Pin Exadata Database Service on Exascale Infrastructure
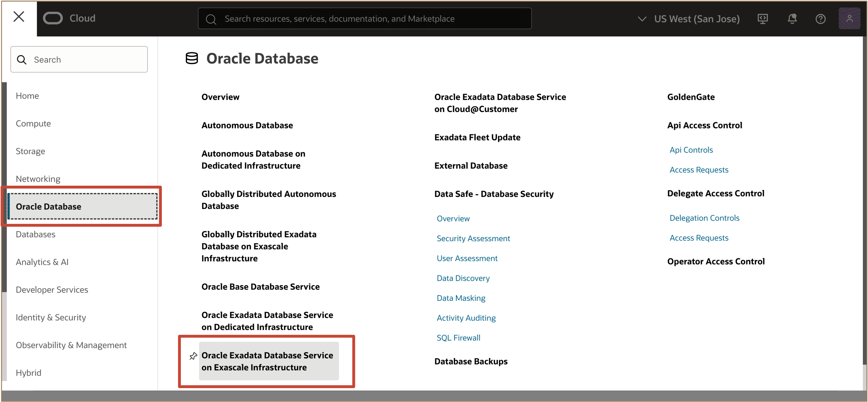868x402 pixels. [193, 356]
